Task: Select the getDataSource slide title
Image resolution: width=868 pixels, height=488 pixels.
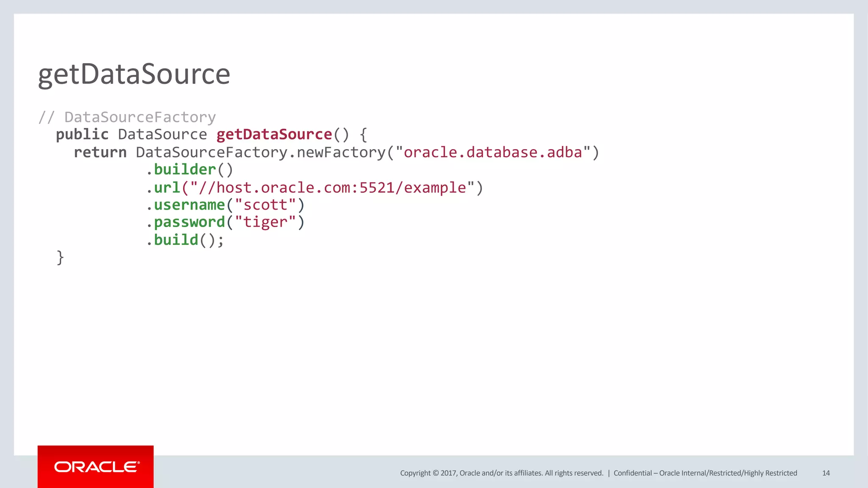Action: (134, 75)
